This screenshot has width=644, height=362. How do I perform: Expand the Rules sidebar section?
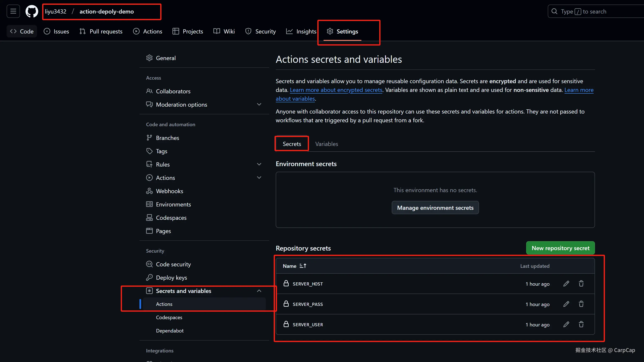click(x=259, y=164)
